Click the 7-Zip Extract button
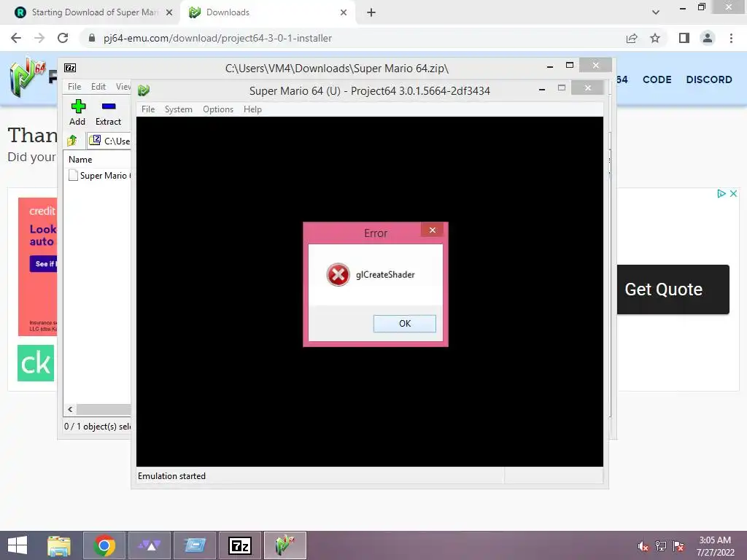This screenshot has width=747, height=560. pyautogui.click(x=108, y=113)
